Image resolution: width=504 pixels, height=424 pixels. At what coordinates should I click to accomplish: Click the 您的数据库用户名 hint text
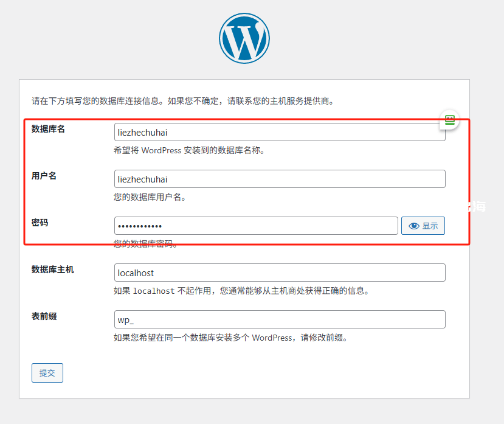tap(150, 197)
